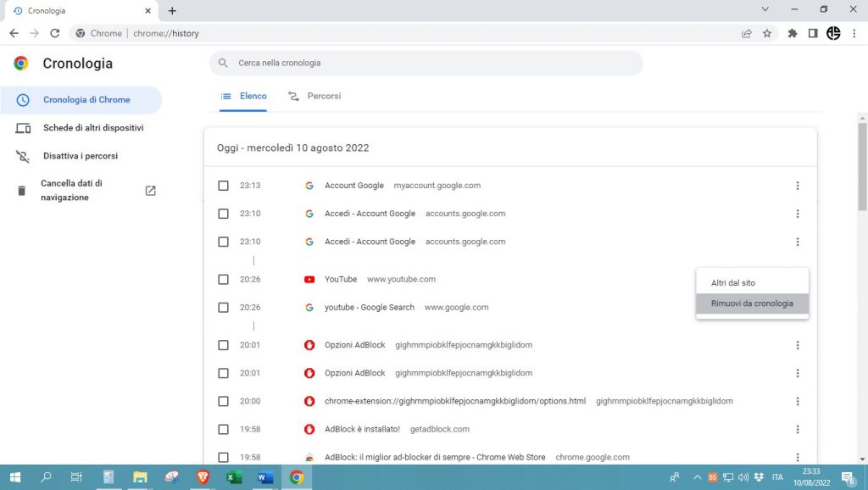The width and height of the screenshot is (868, 490).
Task: Open the Excel icon in the taskbar
Action: (x=234, y=477)
